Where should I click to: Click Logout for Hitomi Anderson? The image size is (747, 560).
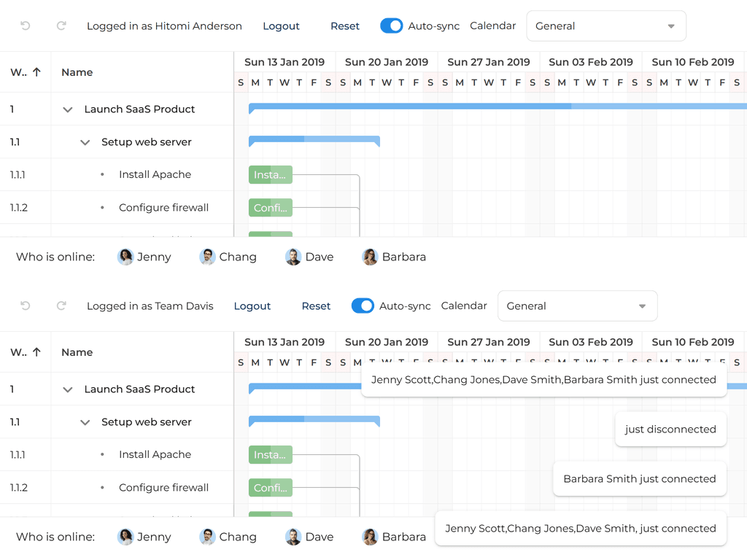click(x=282, y=26)
